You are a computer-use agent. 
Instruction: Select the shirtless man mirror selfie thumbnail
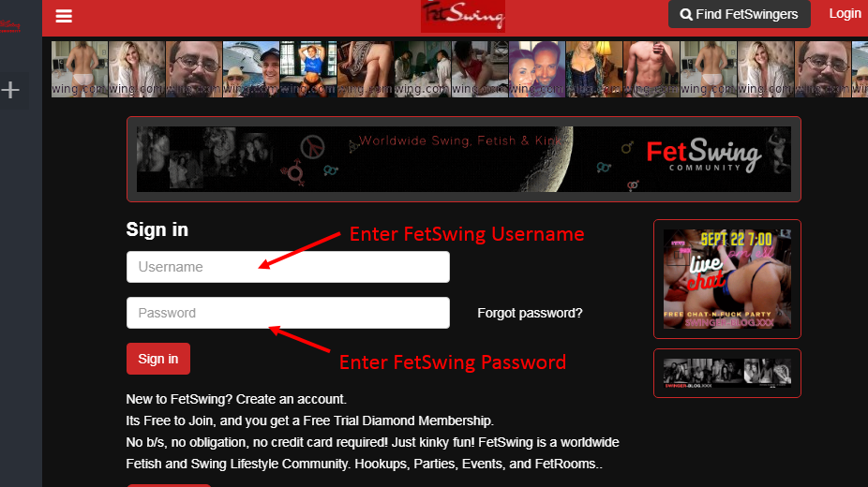click(x=651, y=69)
